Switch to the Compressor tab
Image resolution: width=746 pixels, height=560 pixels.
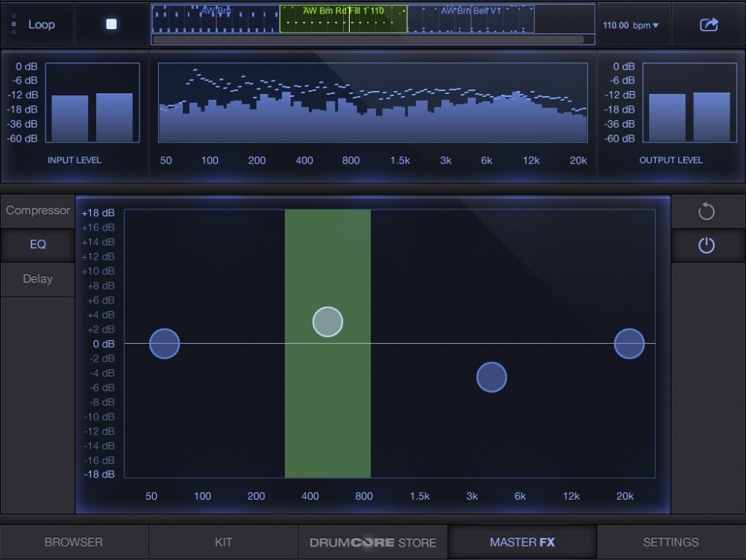37,210
